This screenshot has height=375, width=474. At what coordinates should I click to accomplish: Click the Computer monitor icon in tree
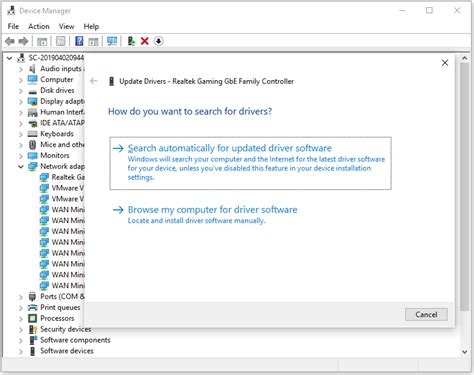(32, 80)
